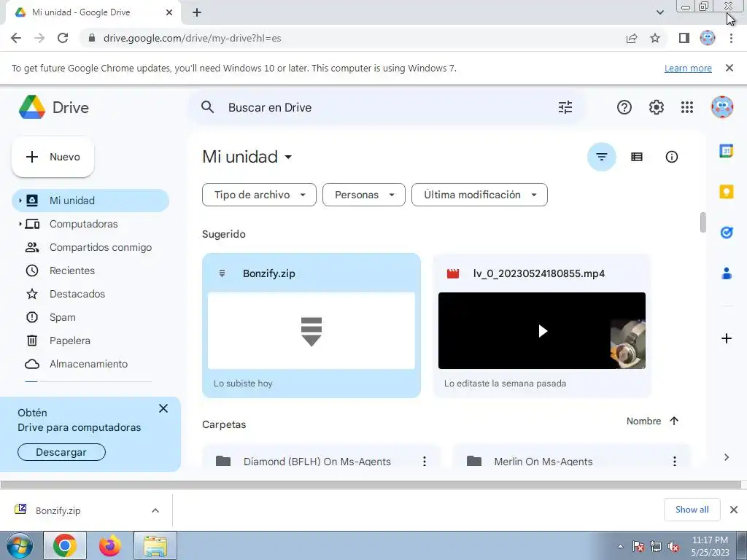Screen dimensions: 747x560
Task: Toggle the filter chips button
Action: (x=602, y=157)
